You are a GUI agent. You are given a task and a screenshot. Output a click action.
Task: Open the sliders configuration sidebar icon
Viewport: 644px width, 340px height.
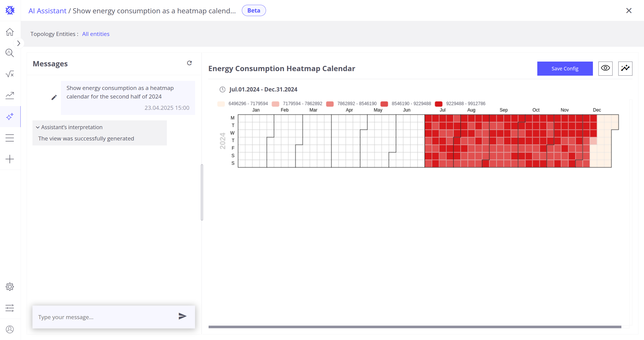click(10, 308)
